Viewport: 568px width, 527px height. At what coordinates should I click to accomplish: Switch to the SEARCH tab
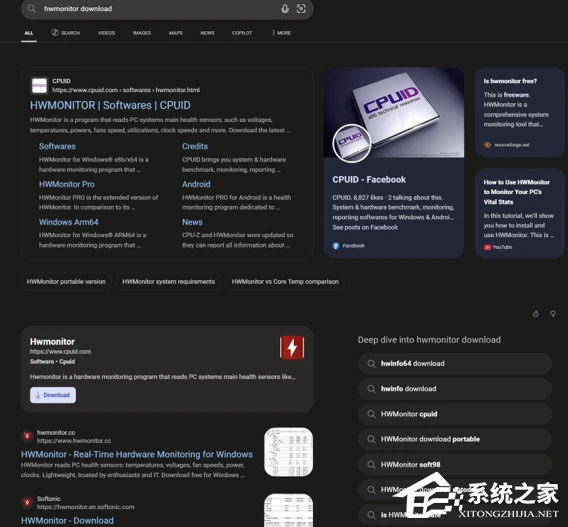pos(66,33)
